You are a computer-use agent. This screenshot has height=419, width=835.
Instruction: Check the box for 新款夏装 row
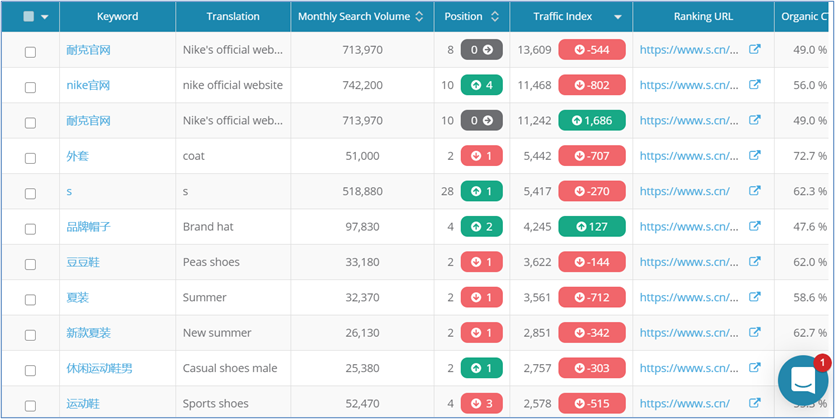(30, 335)
